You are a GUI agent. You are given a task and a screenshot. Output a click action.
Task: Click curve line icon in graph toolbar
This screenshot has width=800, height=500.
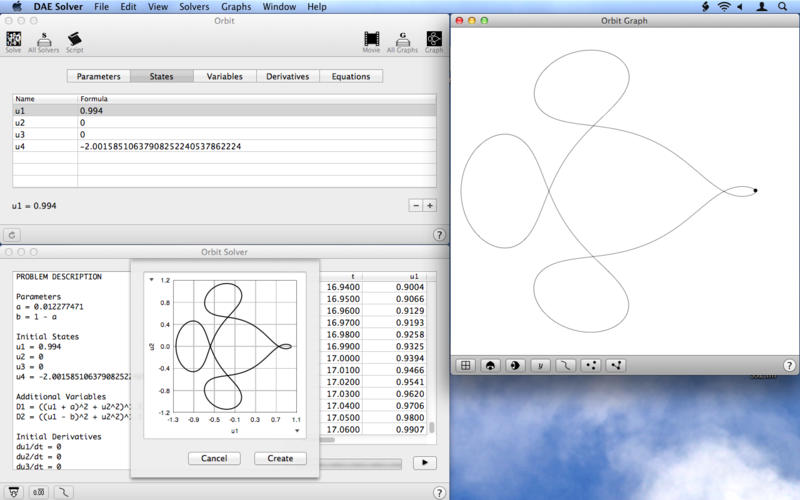[566, 365]
